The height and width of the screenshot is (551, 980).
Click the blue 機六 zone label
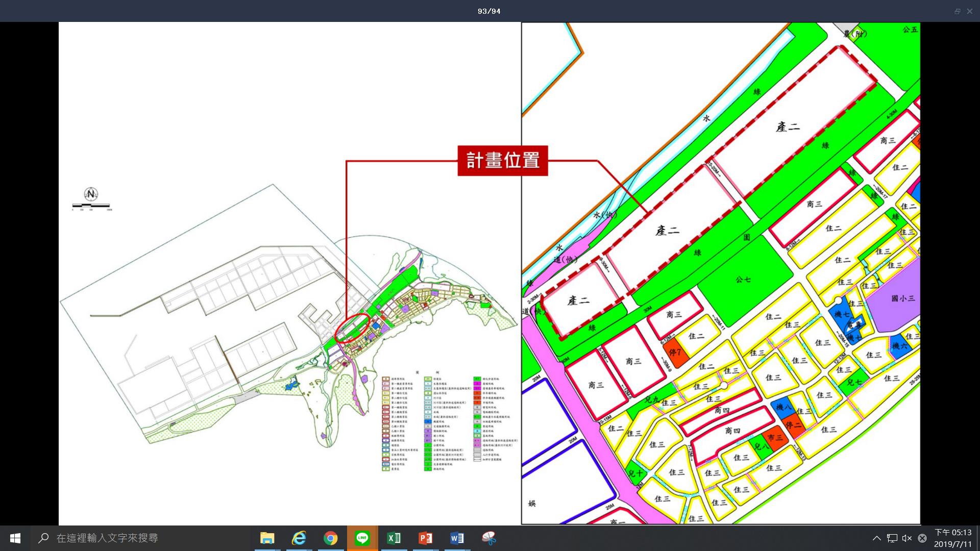pyautogui.click(x=900, y=346)
